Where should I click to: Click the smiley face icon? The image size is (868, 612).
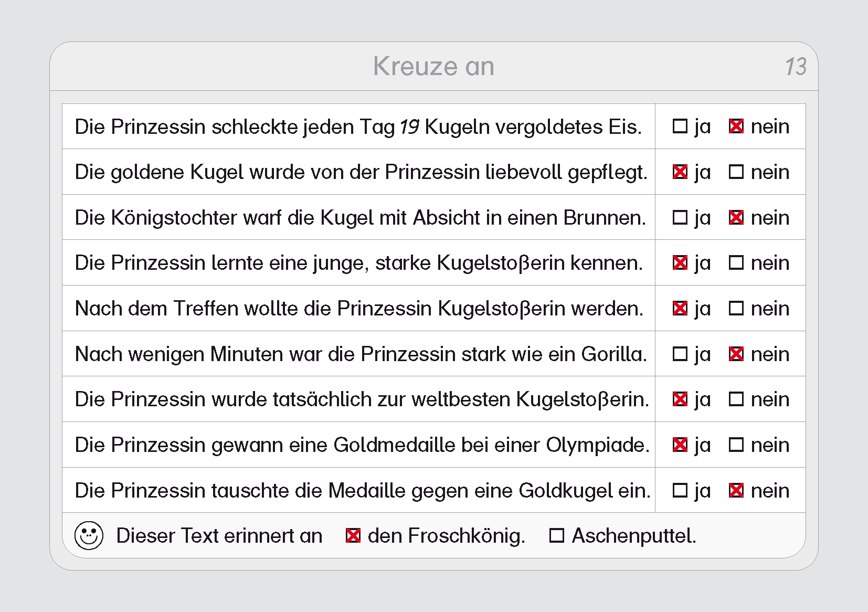pos(89,535)
